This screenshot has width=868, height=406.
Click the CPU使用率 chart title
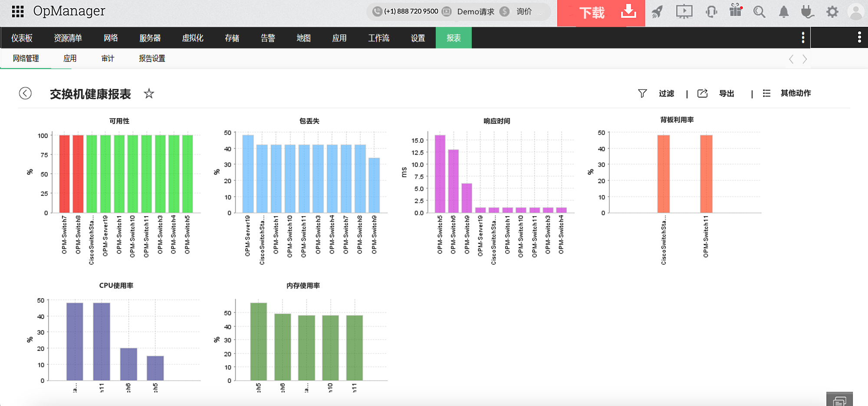point(116,285)
